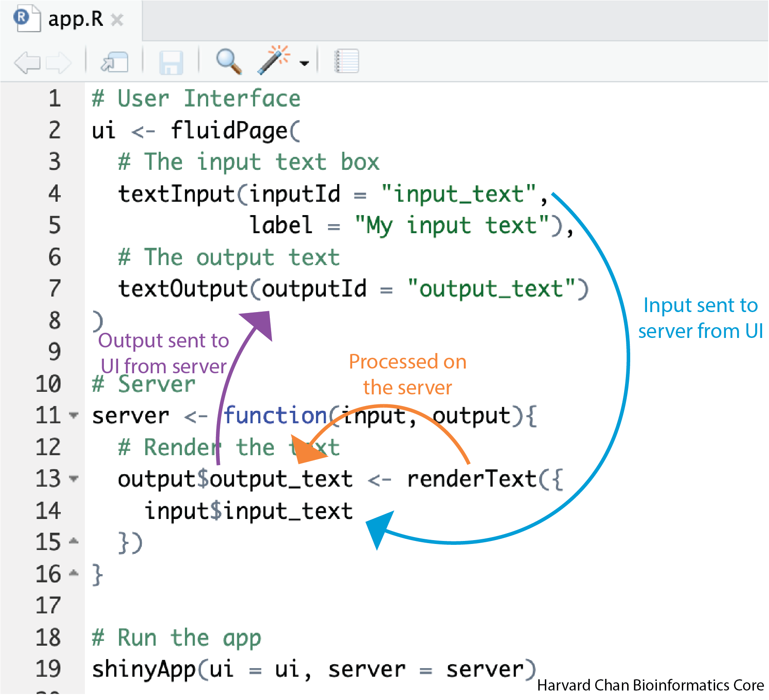Close the app.R tab
Image resolution: width=769 pixels, height=700 pixels.
(117, 20)
